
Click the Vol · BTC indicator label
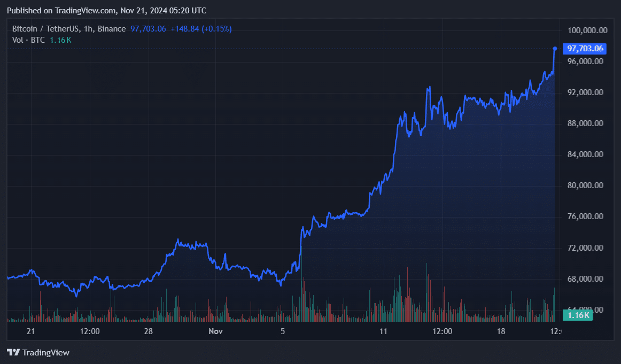[28, 40]
